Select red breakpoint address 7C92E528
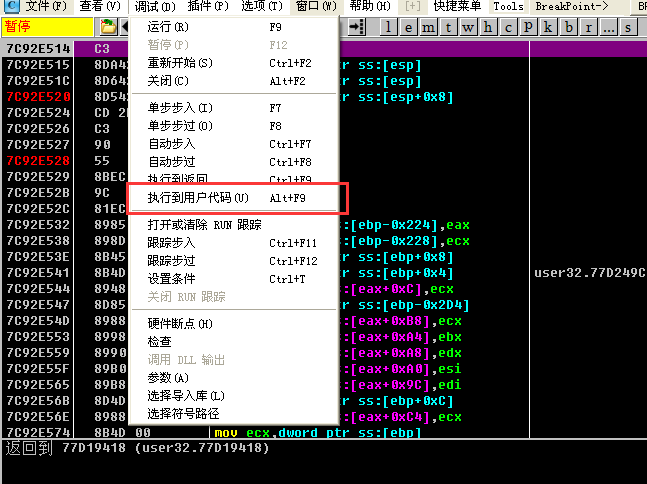 pos(38,161)
